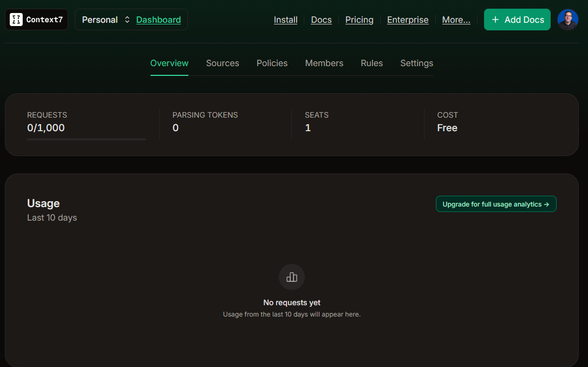Click the Last 10 days subtitle
This screenshot has height=367, width=588.
click(x=52, y=217)
